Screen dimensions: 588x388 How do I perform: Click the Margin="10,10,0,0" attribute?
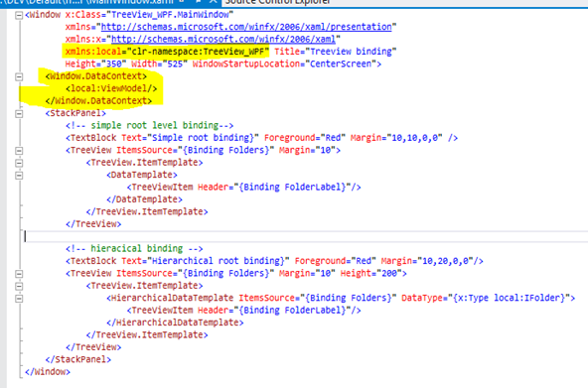tap(396, 138)
